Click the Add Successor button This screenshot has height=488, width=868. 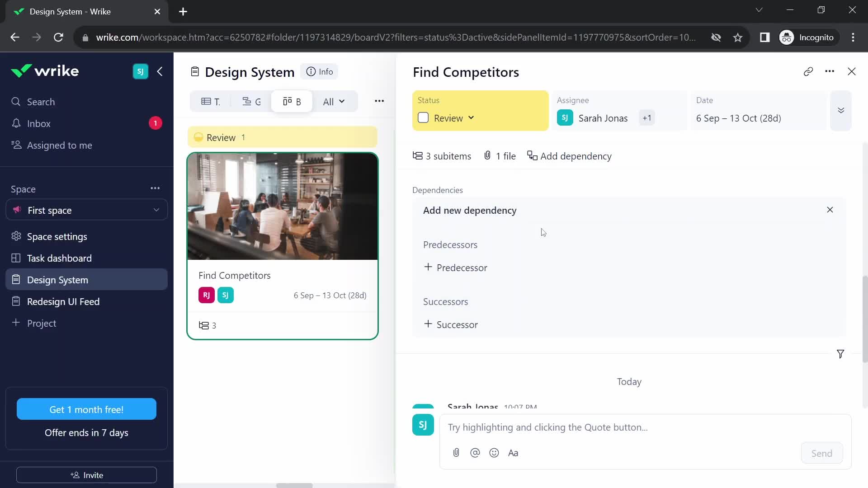click(451, 324)
